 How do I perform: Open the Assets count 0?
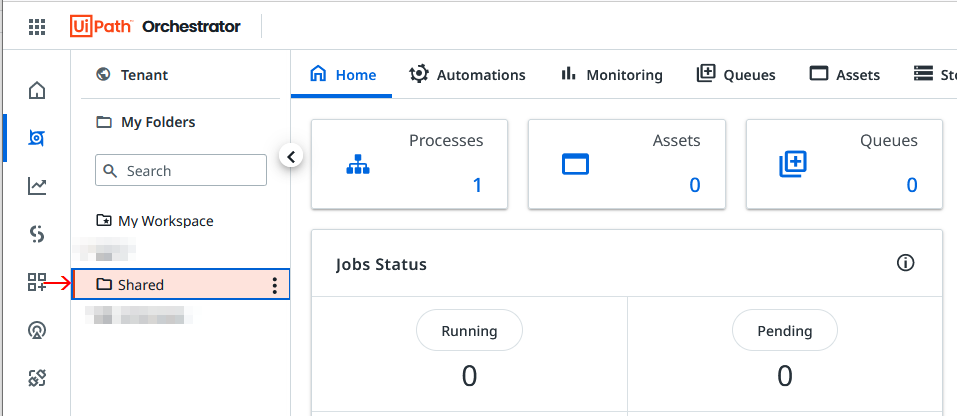coord(695,185)
